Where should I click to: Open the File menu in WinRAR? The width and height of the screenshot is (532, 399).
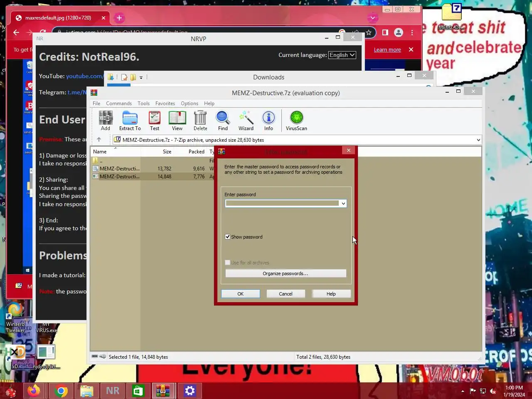(96, 103)
